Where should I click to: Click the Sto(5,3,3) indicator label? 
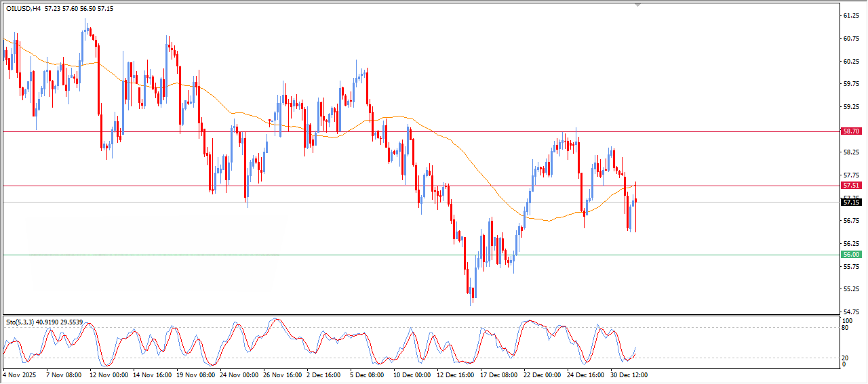(x=20, y=322)
